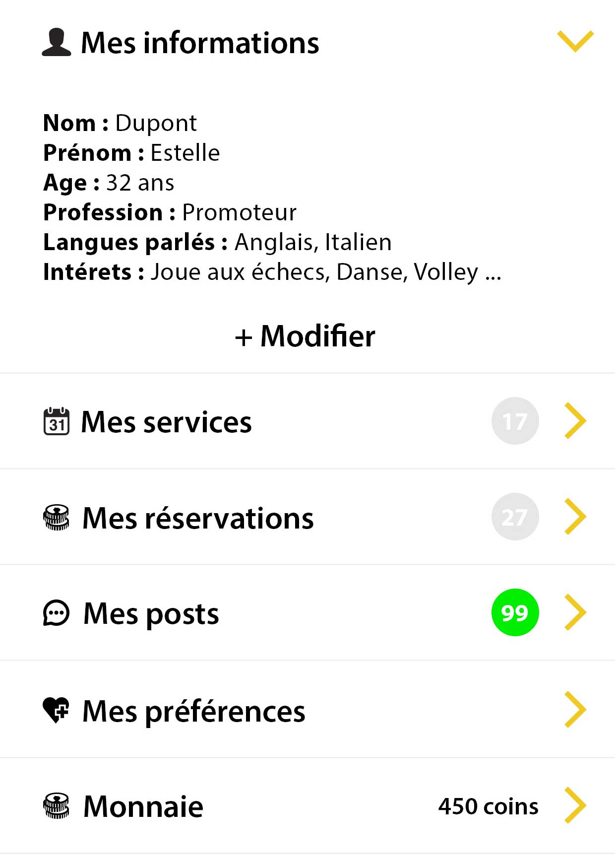Collapse the Mes informations section chevron

tap(575, 41)
